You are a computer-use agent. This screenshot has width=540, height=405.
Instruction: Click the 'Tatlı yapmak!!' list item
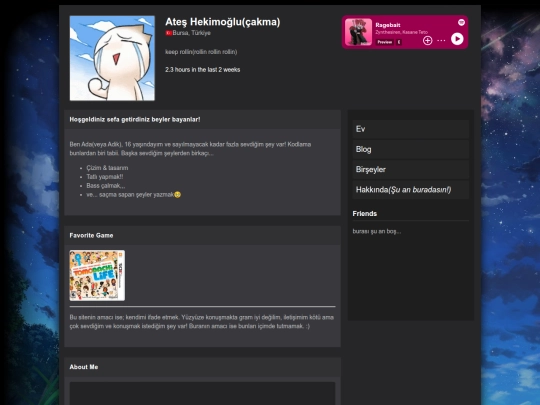click(105, 177)
